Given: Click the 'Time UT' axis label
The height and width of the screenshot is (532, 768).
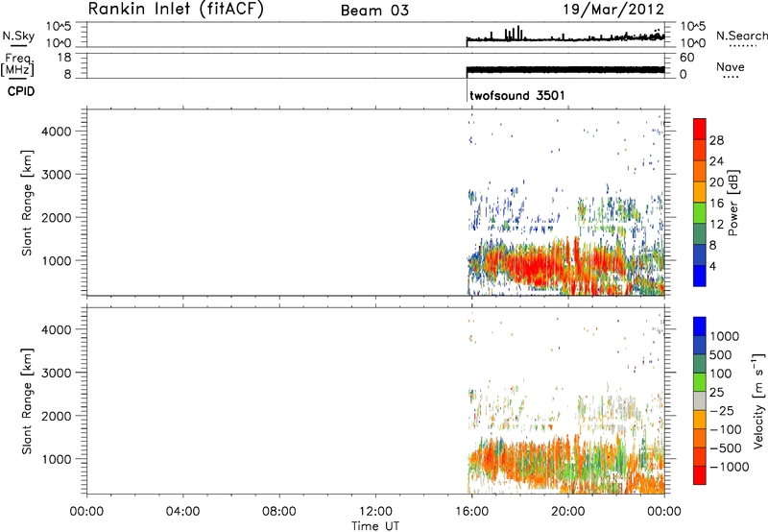Looking at the screenshot, I should click(375, 526).
